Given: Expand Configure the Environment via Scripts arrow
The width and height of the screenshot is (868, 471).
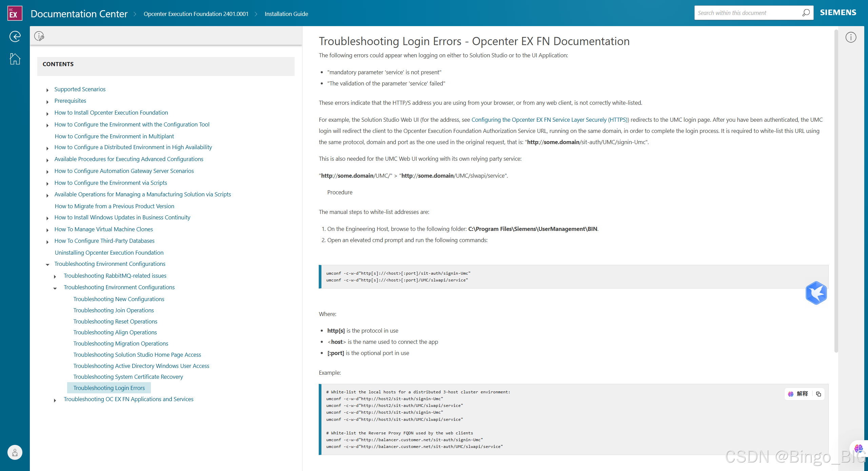Looking at the screenshot, I should [47, 183].
